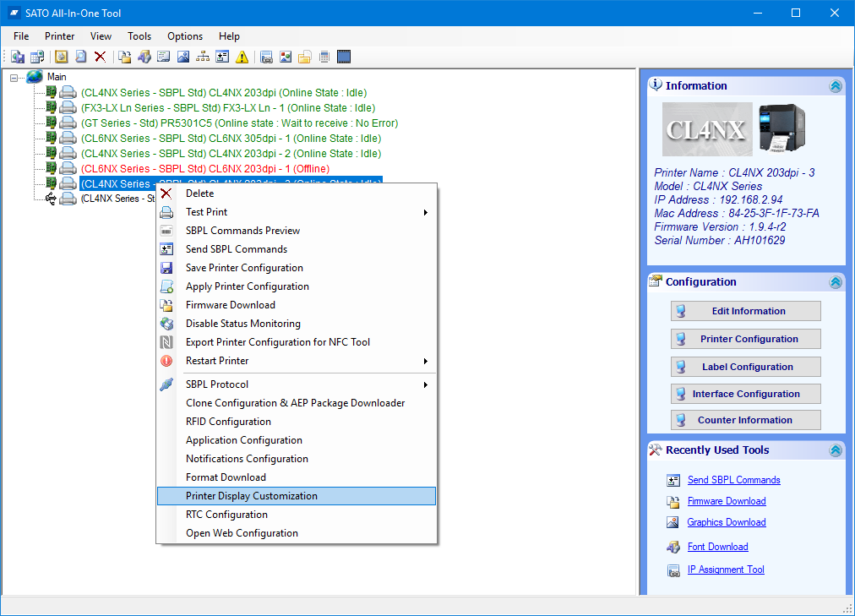
Task: Choose RFID Configuration
Action: click(297, 422)
